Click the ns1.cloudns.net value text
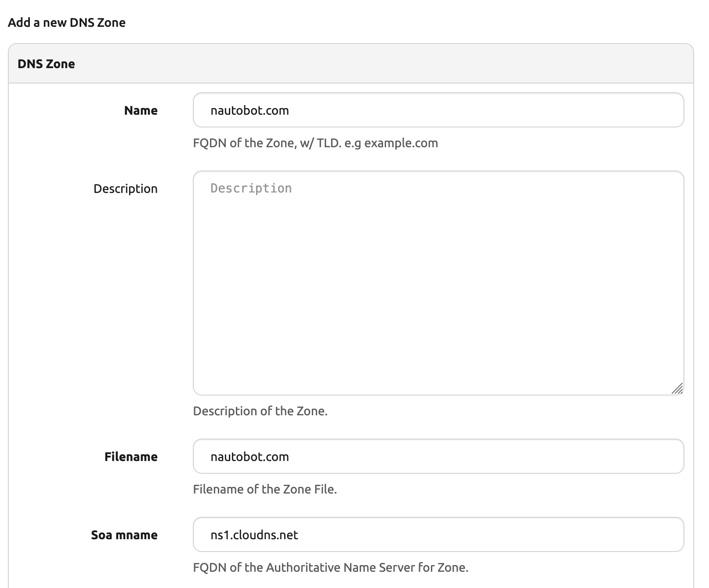709x588 pixels. pos(254,535)
